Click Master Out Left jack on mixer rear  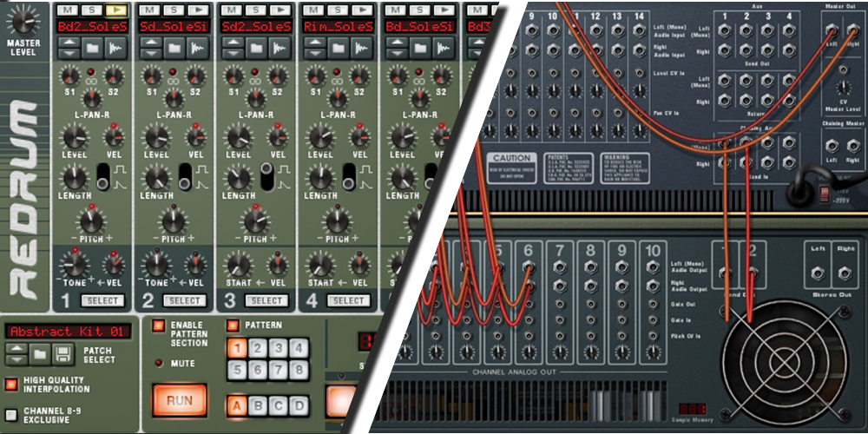pyautogui.click(x=832, y=30)
